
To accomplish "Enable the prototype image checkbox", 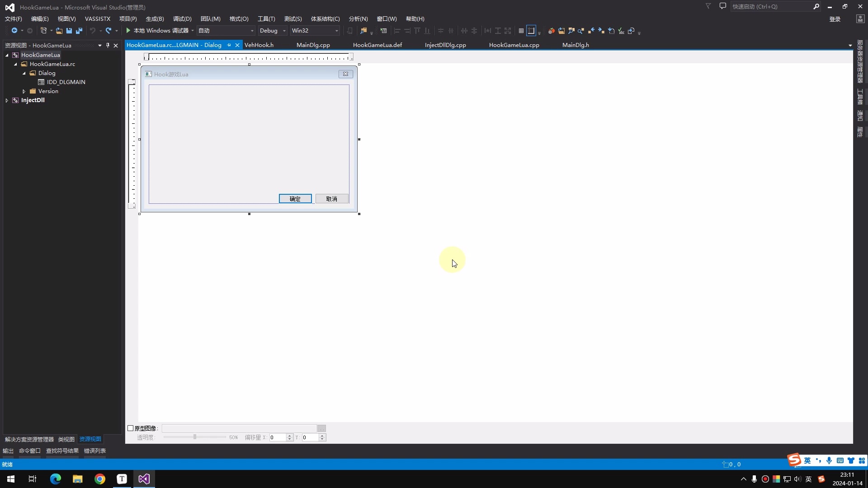I will [131, 428].
